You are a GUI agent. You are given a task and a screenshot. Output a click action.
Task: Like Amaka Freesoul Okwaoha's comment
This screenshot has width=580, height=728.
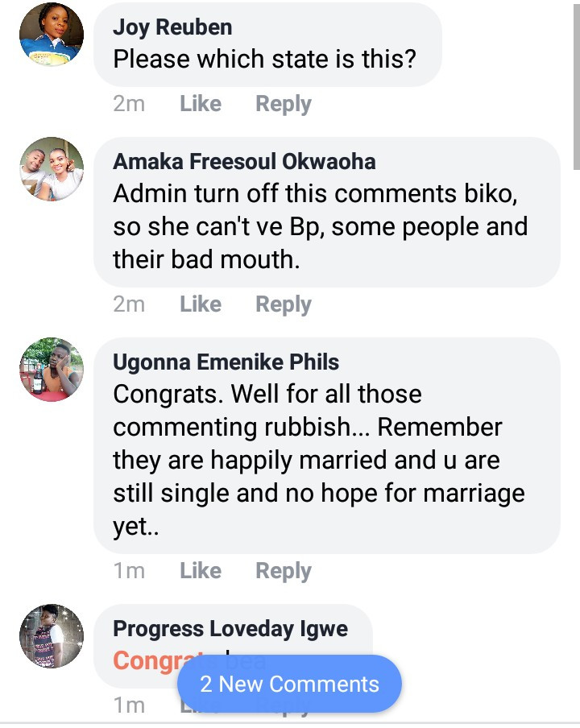tap(201, 304)
